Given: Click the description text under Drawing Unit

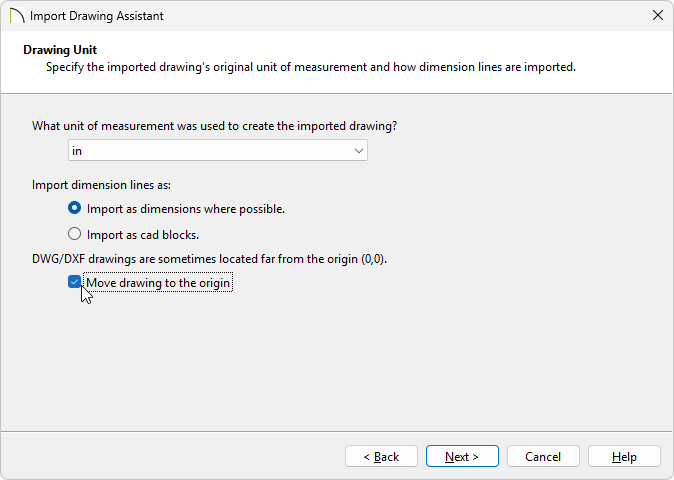Looking at the screenshot, I should [311, 68].
